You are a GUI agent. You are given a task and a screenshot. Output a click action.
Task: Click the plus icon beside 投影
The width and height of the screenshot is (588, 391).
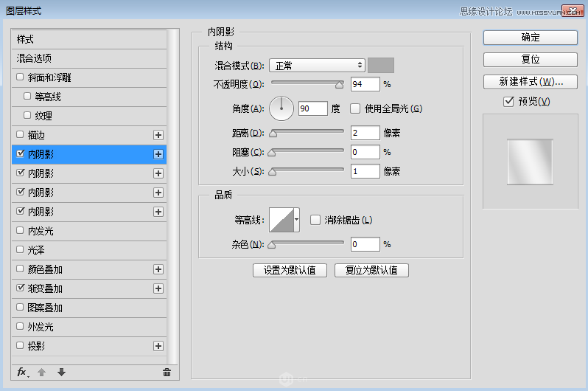[158, 346]
